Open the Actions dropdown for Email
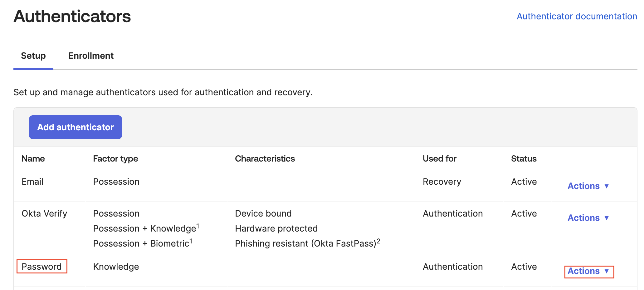Viewport: 644px width, 290px height. pyautogui.click(x=583, y=186)
